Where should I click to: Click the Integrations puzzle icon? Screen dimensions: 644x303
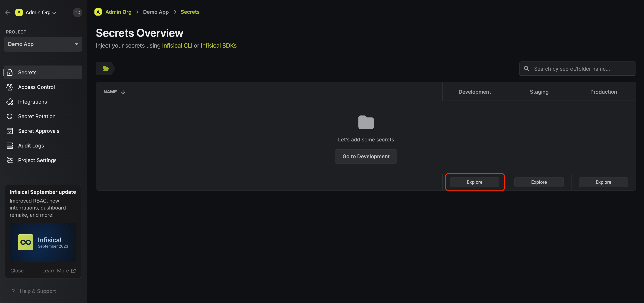(x=10, y=102)
